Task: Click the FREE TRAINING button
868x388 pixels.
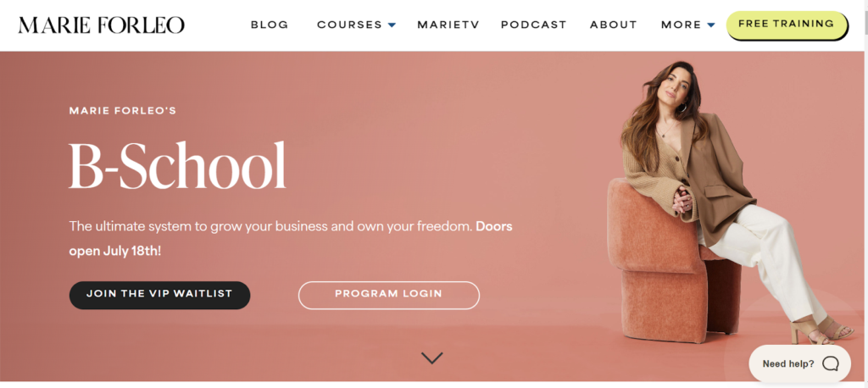Action: (x=787, y=25)
